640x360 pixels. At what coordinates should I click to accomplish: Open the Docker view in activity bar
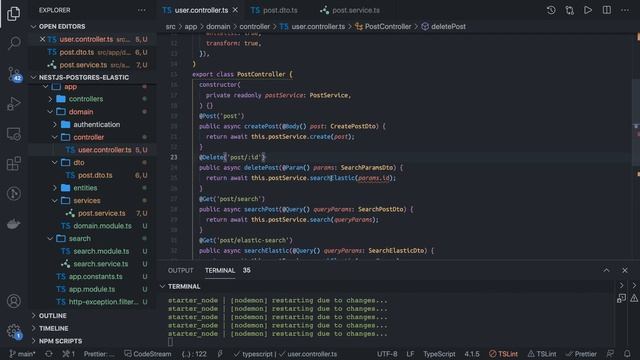click(14, 224)
